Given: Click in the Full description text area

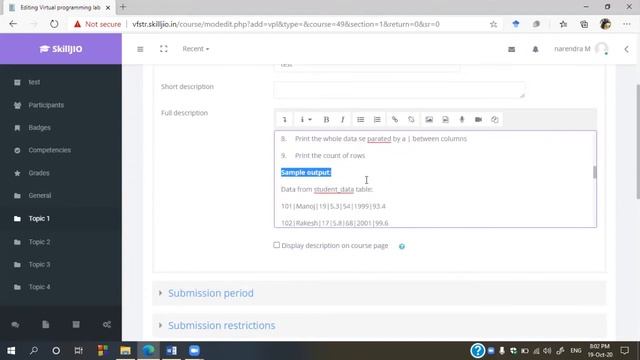Looking at the screenshot, I should [435, 179].
